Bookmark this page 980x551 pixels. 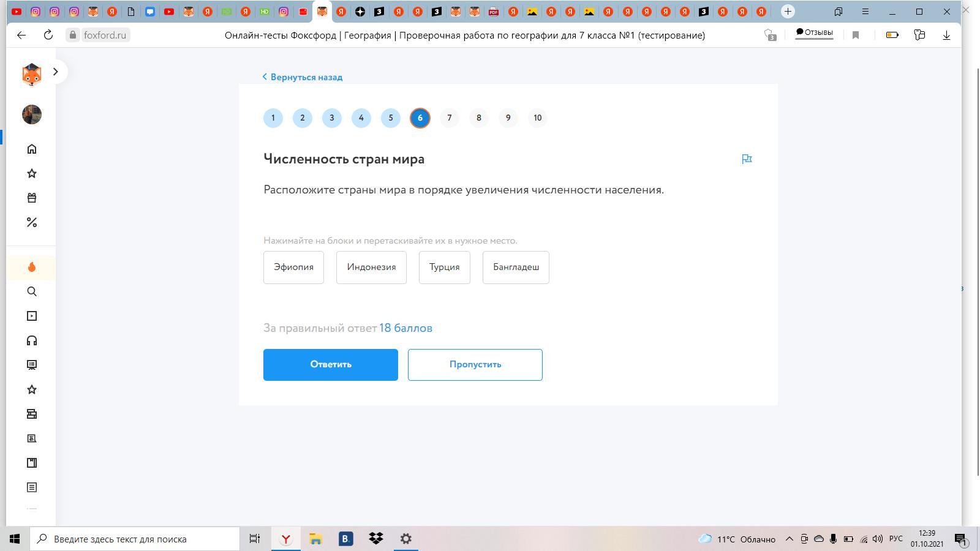856,36
